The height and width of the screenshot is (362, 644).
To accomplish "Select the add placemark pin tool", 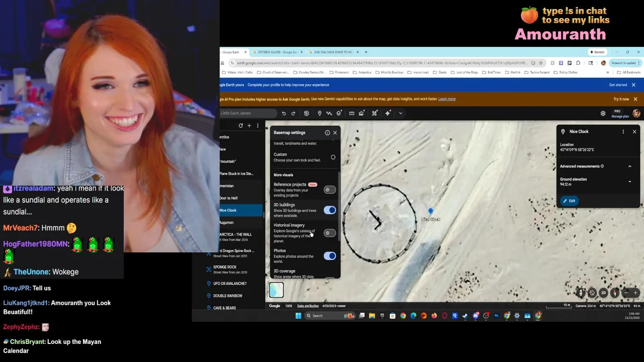I will (x=319, y=114).
